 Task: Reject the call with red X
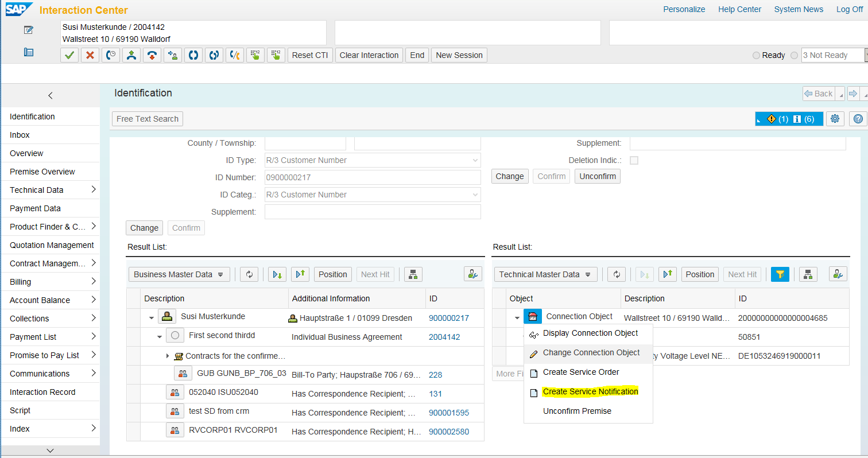click(x=90, y=55)
